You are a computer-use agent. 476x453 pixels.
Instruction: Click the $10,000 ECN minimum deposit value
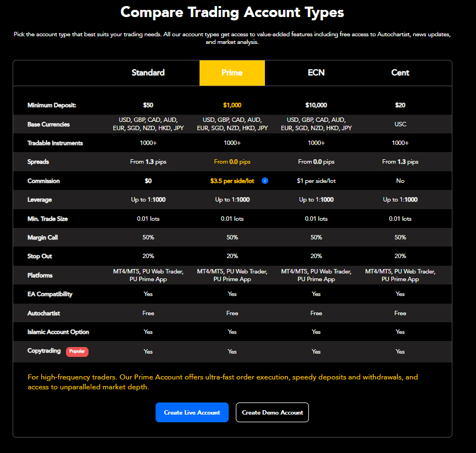316,105
